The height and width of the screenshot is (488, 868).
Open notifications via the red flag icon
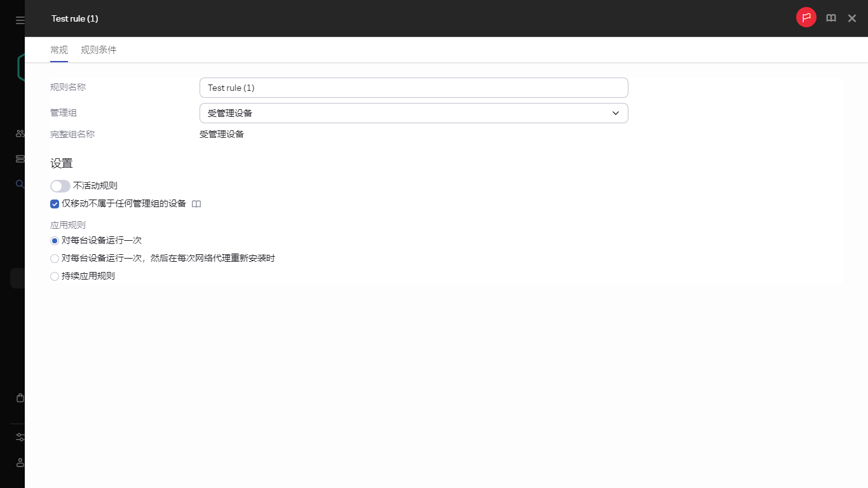pos(806,17)
